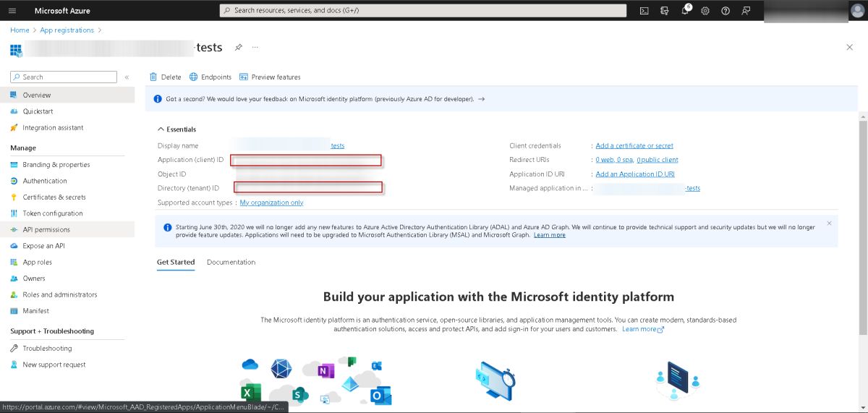The width and height of the screenshot is (868, 413).
Task: Collapse the left menu with double chevron
Action: coord(127,77)
